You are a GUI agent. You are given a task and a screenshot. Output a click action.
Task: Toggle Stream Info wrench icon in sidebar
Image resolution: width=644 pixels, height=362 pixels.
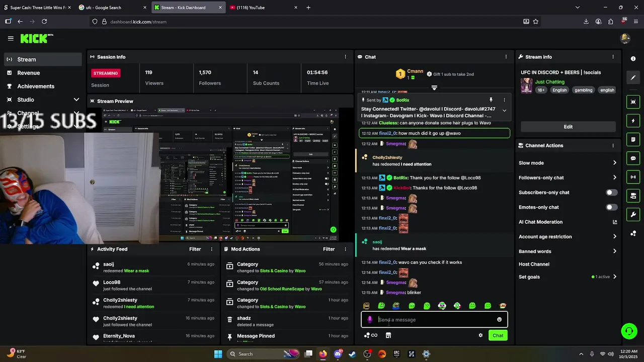pos(633,215)
